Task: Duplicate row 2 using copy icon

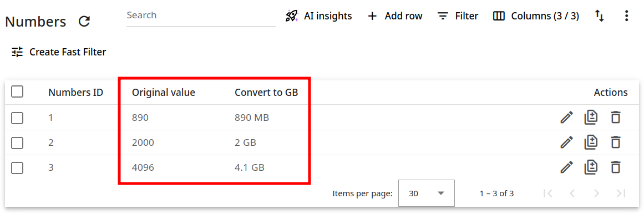Action: tap(591, 142)
